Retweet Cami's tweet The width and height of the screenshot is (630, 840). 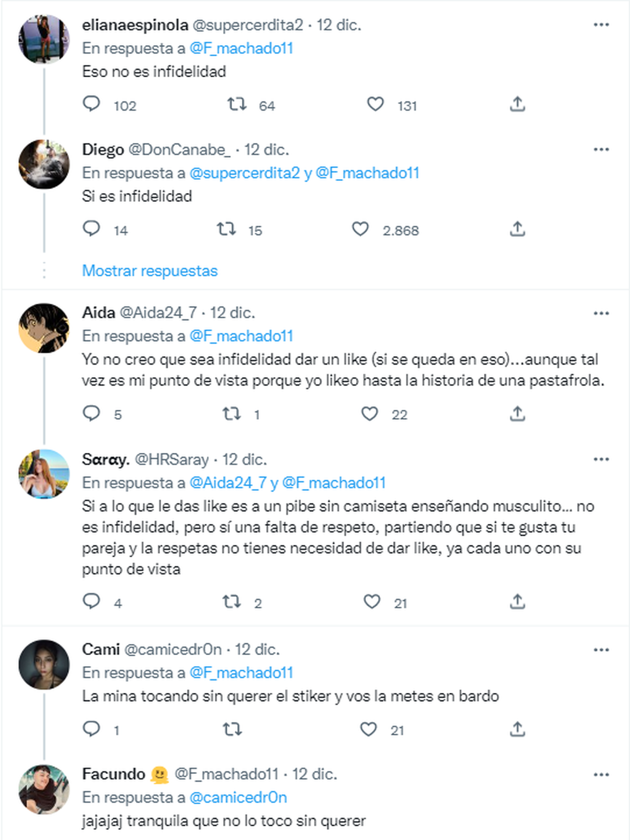point(232,729)
